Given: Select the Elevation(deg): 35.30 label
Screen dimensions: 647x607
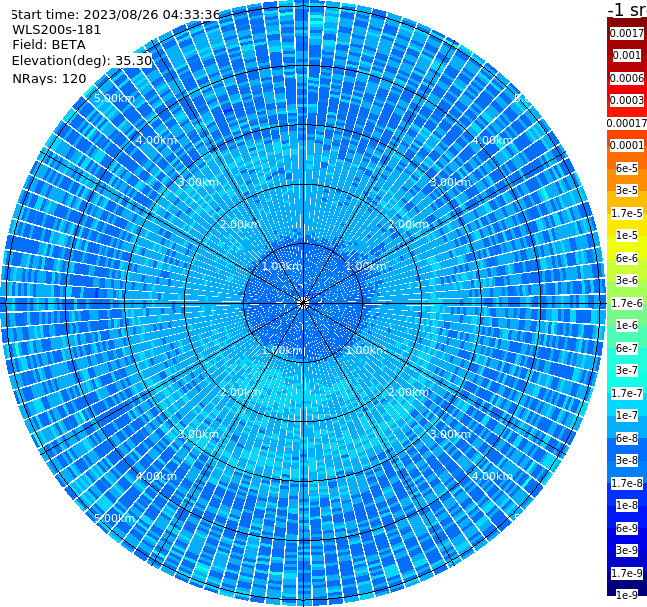Looking at the screenshot, I should pyautogui.click(x=82, y=61).
